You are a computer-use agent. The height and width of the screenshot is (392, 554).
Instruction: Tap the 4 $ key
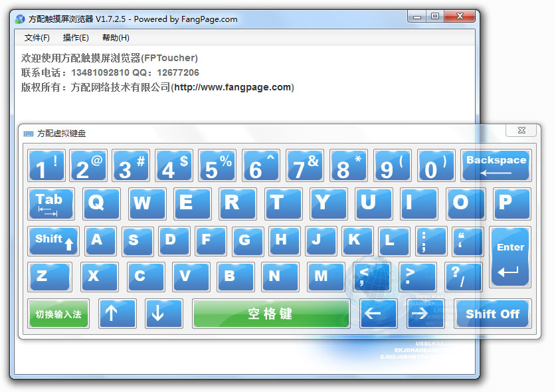click(x=174, y=165)
